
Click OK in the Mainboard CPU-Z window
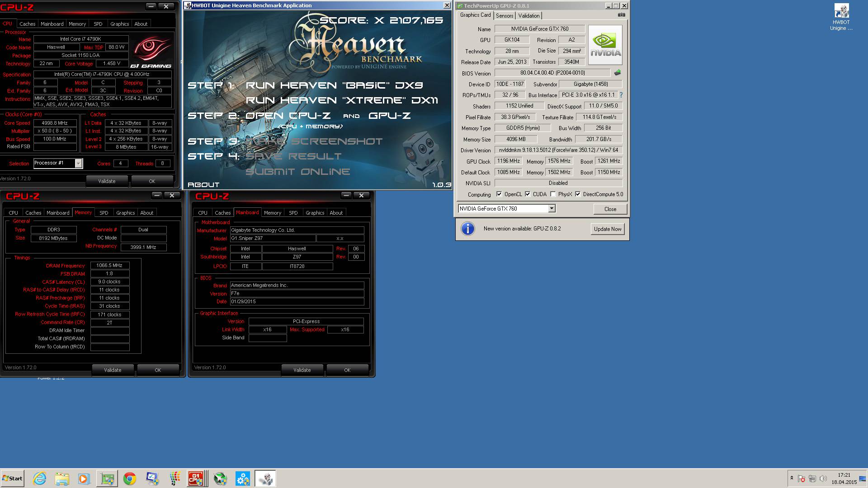tap(347, 370)
